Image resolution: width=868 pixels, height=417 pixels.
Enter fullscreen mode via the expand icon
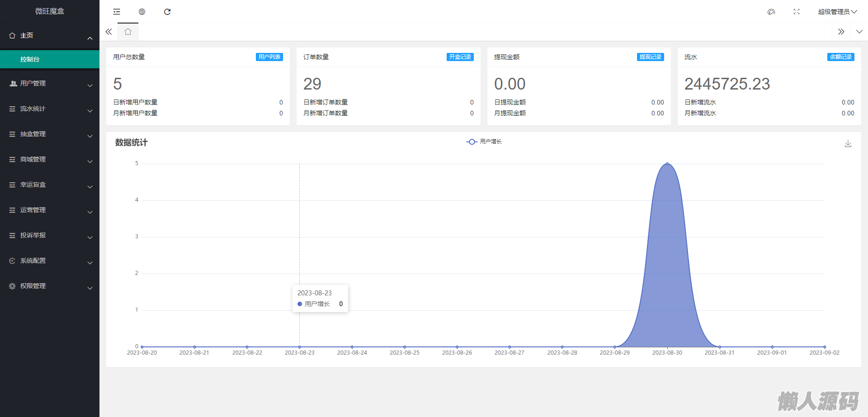(x=797, y=12)
